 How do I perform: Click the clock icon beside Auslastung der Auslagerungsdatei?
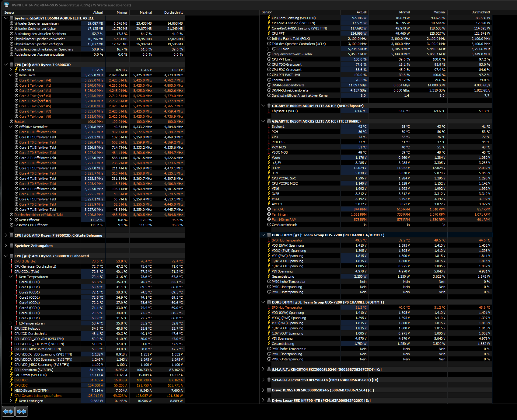[x=12, y=54]
